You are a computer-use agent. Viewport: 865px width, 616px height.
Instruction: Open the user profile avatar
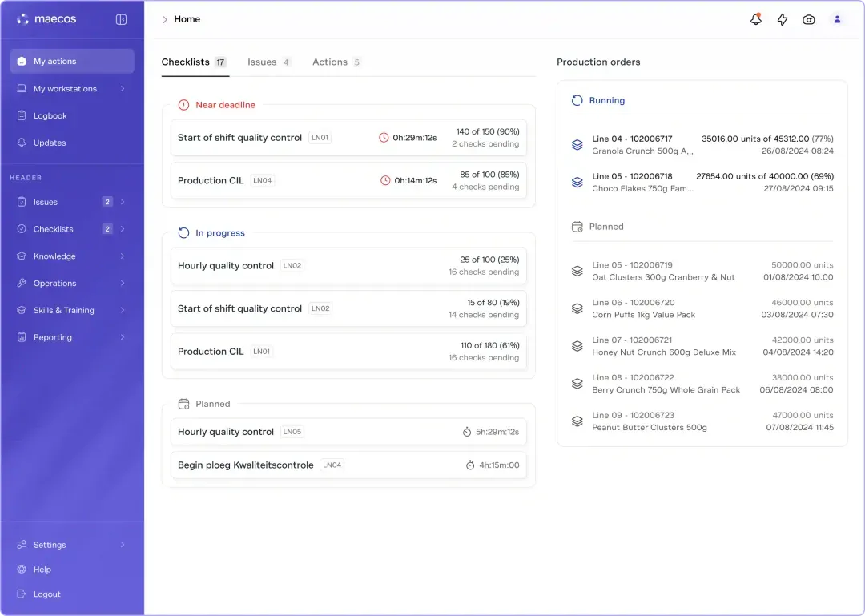[x=837, y=19]
